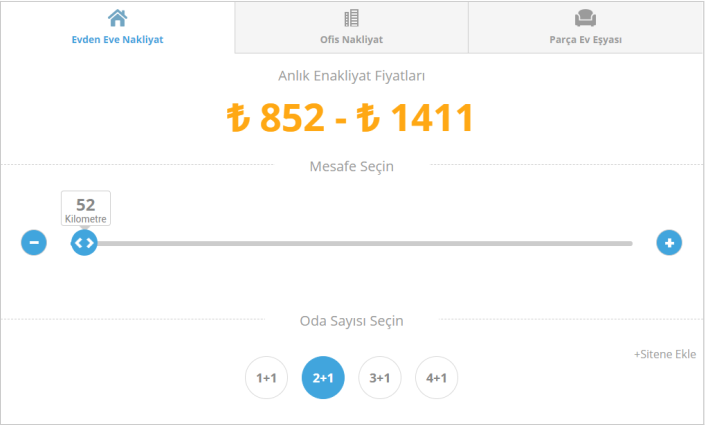Click the Anlık Enakliyat Fiyatları heading

[x=351, y=76]
